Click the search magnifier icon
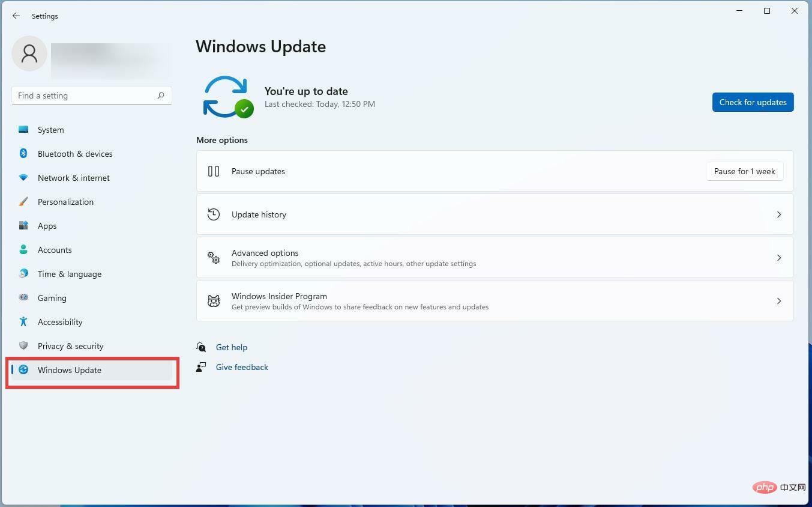Screen dimensions: 812x507 click(161, 96)
